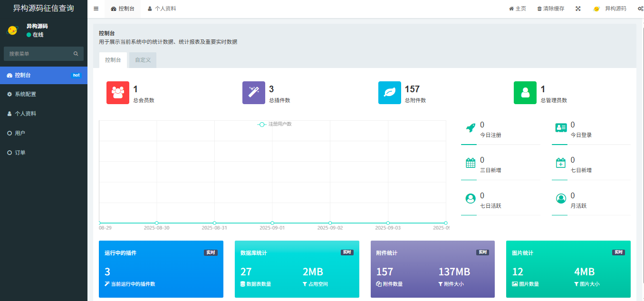Toggle the 注册用户数 chart legend series
Viewport: 644px width, 301px height.
274,124
